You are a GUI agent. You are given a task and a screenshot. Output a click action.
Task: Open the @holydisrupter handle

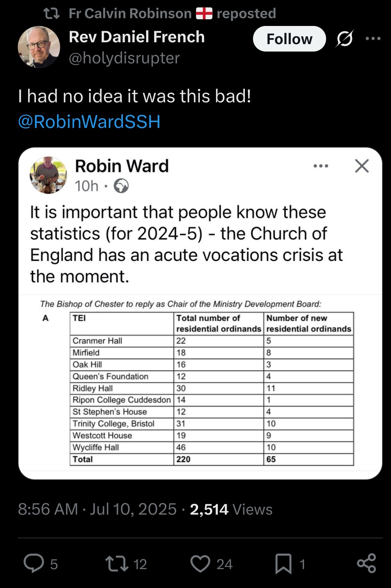pos(124,58)
